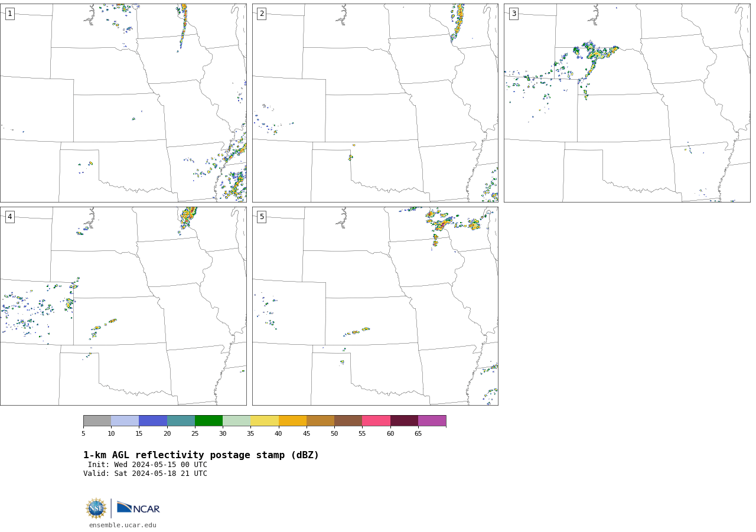756x532 pixels.
Task: Open postage stamp panel 1 map
Action: [123, 103]
